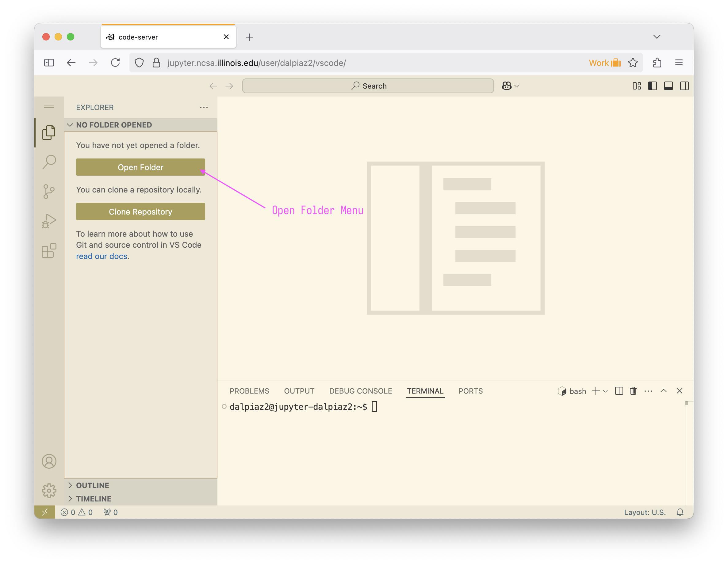Switch to the Debug Console tab

pos(360,391)
